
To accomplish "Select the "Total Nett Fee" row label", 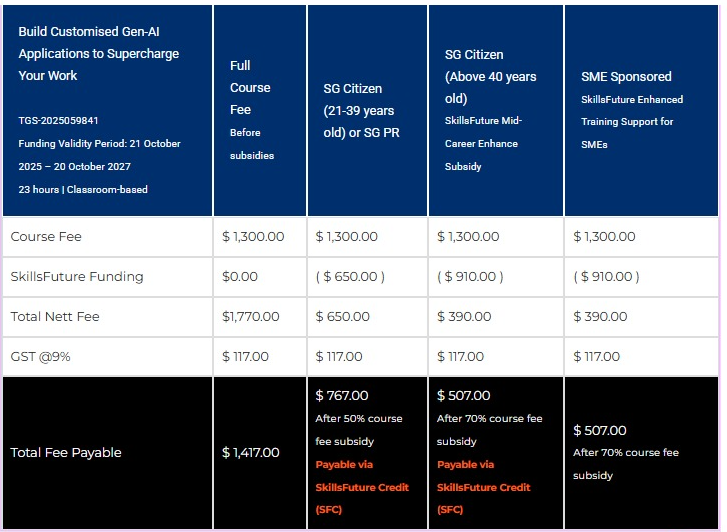I will (x=55, y=317).
